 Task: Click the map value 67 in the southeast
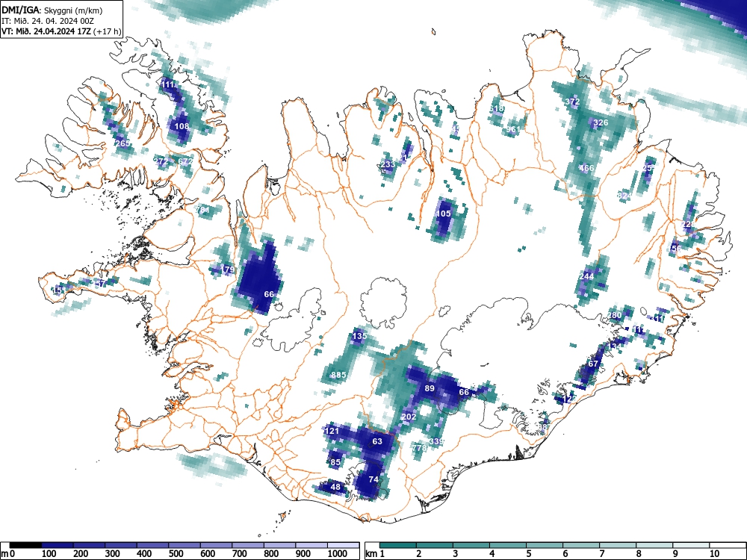point(593,364)
